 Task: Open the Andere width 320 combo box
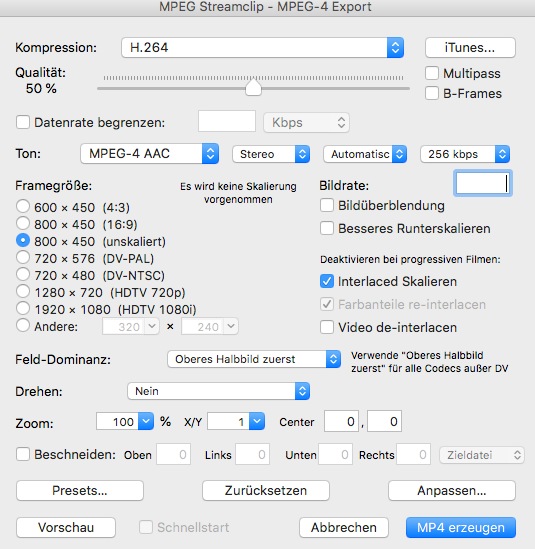click(x=131, y=327)
